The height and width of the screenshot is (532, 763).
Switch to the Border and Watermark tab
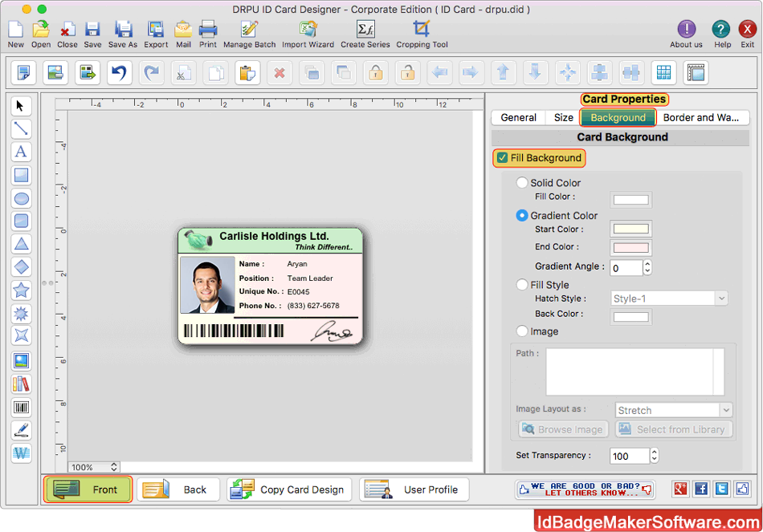pyautogui.click(x=703, y=117)
